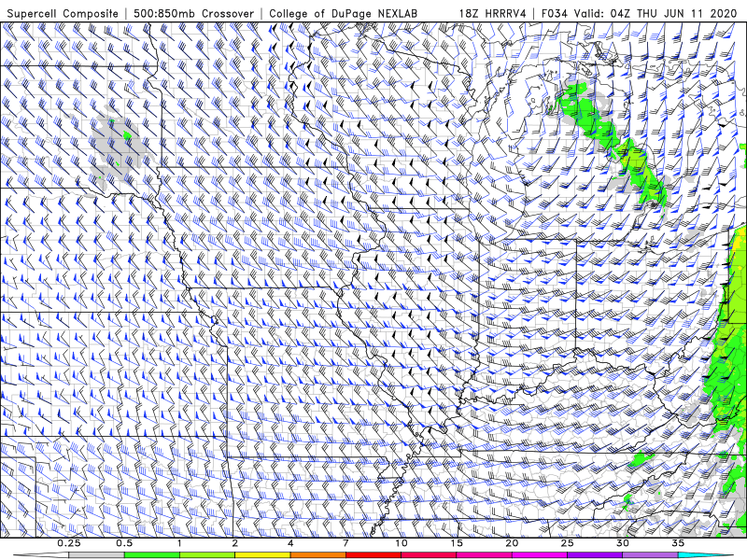Click the 'Supercell Composite' title text
This screenshot has width=747, height=560.
tap(63, 14)
